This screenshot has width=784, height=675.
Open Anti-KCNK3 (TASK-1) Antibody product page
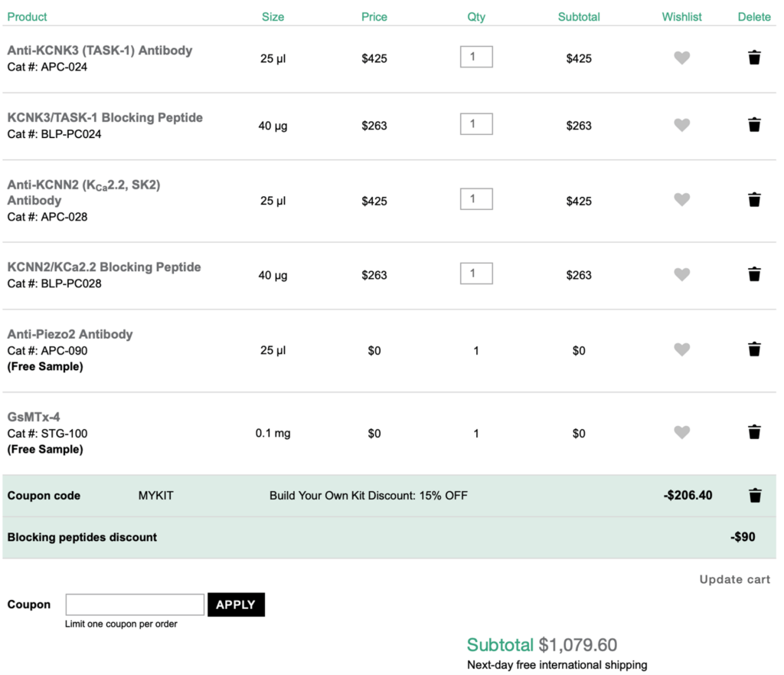coord(100,51)
